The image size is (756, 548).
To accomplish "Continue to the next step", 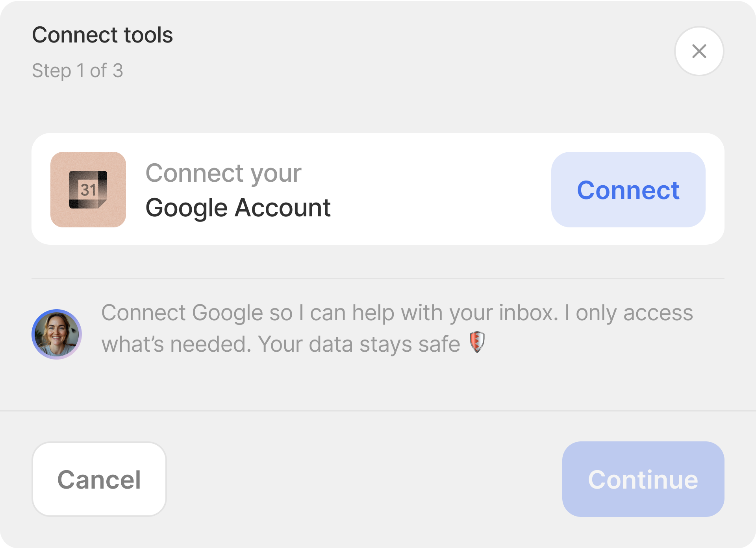I will coord(643,479).
